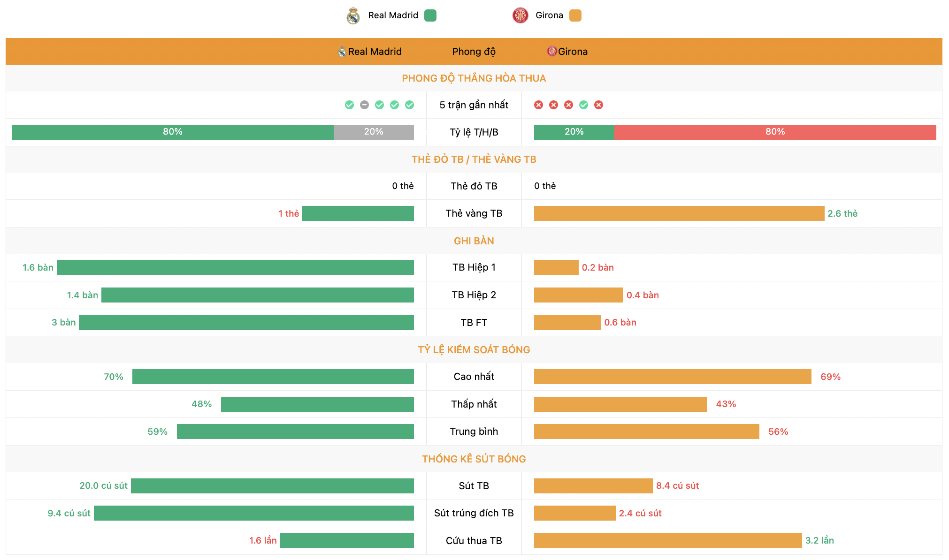949x560 pixels.
Task: Click the 'Trung bình' possession label
Action: coord(474,431)
